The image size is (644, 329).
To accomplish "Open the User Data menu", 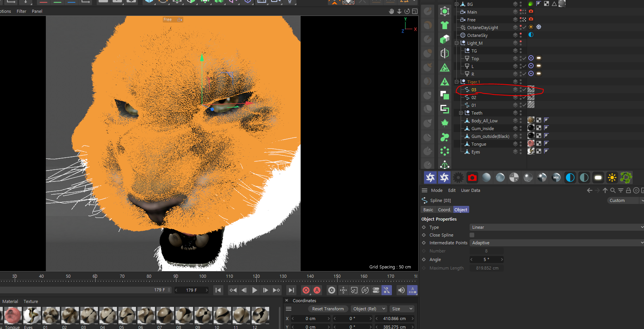I will pos(470,190).
